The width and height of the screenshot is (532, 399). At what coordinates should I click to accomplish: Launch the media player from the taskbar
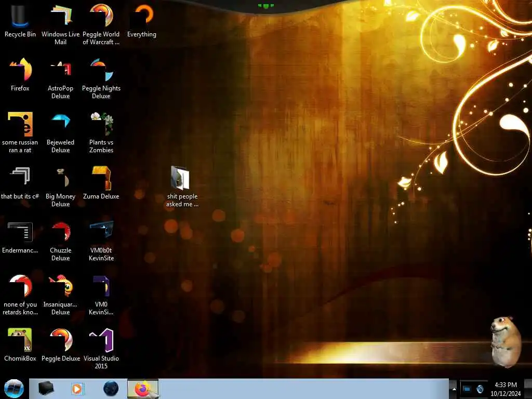tap(77, 389)
